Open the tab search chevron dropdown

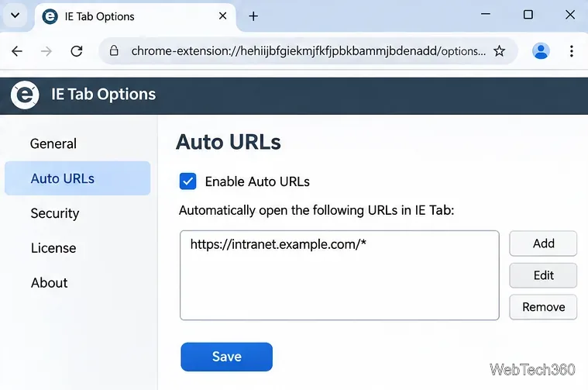(15, 16)
